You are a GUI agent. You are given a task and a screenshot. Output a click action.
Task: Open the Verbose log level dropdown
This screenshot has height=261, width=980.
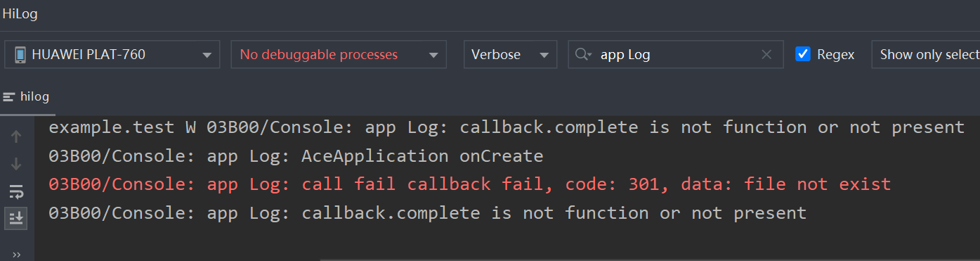point(510,54)
